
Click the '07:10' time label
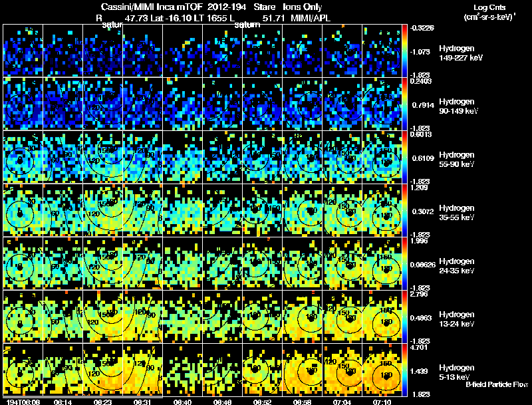[382, 402]
